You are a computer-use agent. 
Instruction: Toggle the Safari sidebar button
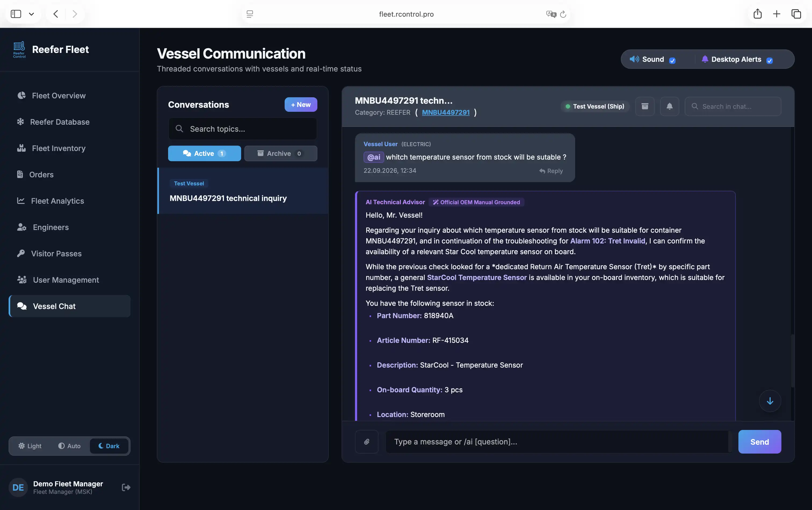tap(16, 14)
